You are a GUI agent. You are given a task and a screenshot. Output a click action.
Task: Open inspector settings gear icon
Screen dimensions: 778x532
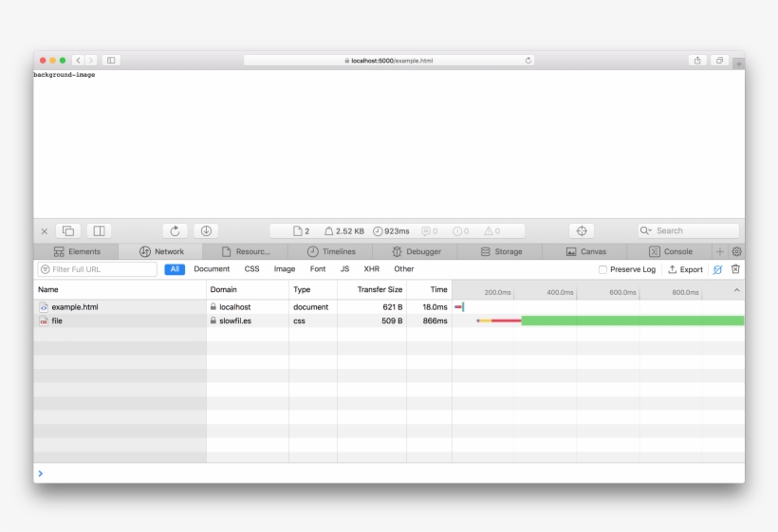736,252
